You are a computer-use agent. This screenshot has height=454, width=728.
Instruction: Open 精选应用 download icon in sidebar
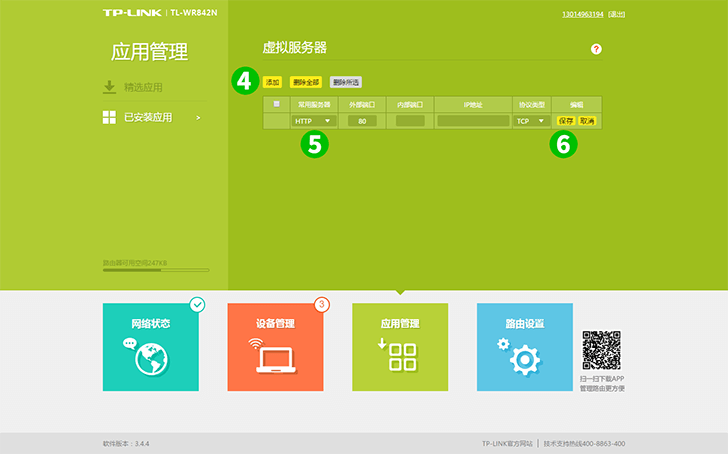coord(109,87)
